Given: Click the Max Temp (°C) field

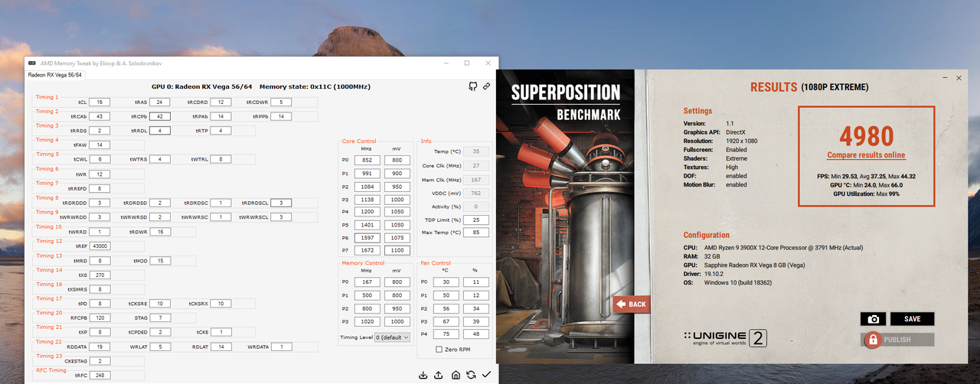Looking at the screenshot, I should point(477,233).
